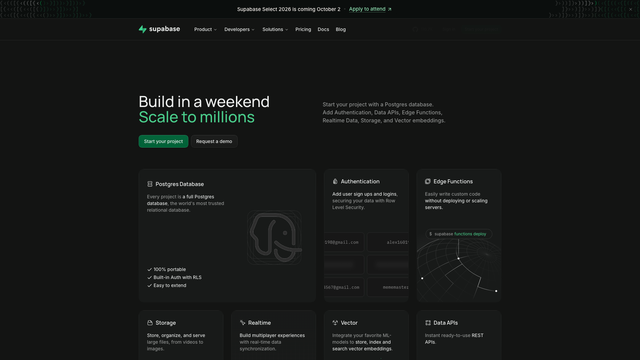Click the Vector icon
Viewport: 640px width, 360px height.
(335, 322)
